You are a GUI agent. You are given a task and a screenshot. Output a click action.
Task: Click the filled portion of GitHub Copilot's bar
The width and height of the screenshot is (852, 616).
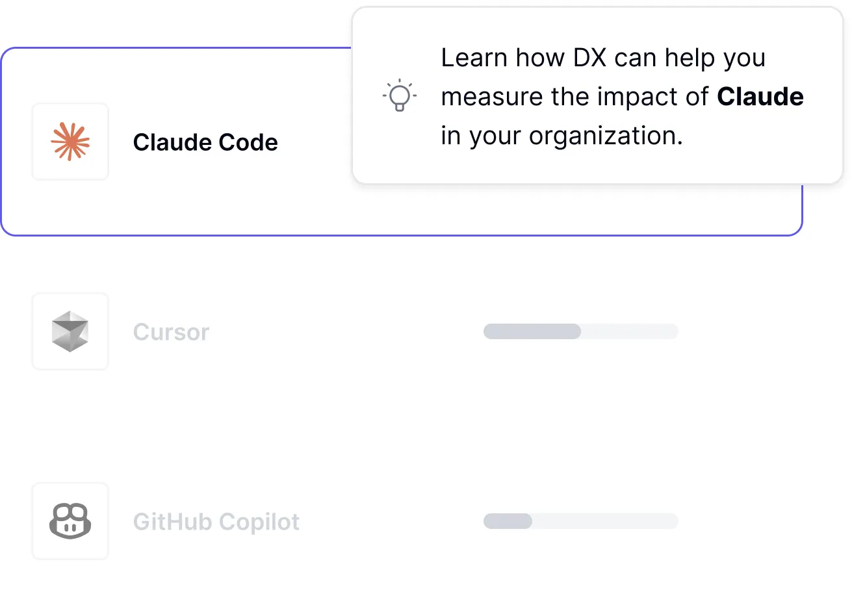[x=508, y=521]
